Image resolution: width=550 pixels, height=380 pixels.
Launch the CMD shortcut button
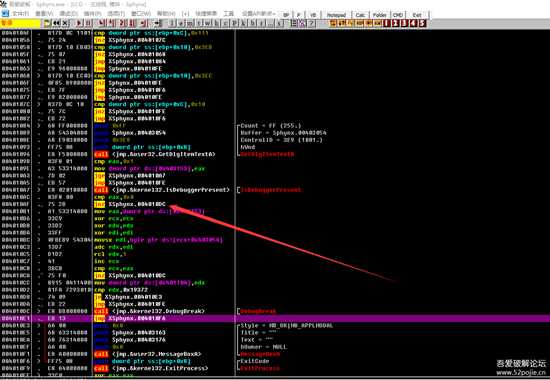(x=398, y=15)
